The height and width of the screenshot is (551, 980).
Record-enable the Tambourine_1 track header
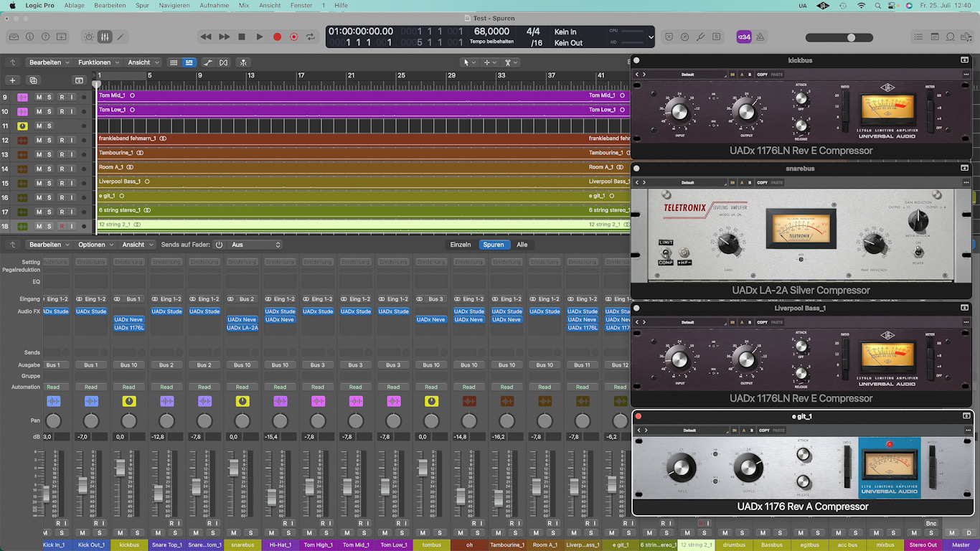[x=62, y=154]
